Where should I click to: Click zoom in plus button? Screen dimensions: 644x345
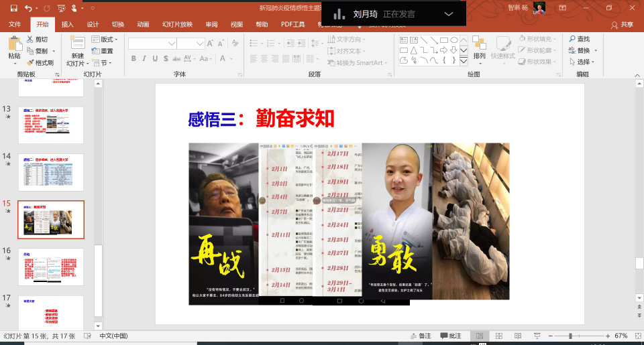coord(608,336)
